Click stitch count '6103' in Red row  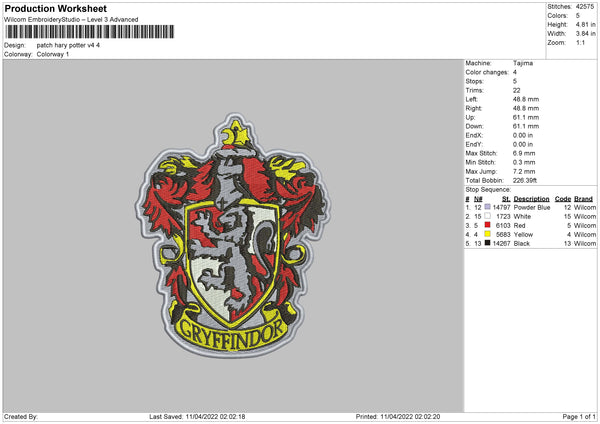[x=503, y=225]
